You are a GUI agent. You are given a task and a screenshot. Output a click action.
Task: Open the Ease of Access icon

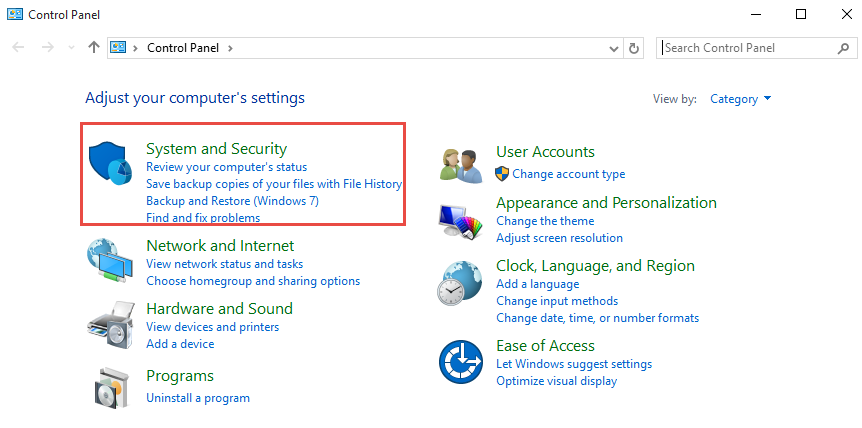461,362
